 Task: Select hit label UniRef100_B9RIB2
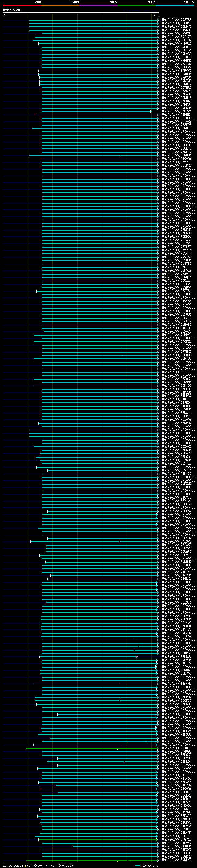176,40
